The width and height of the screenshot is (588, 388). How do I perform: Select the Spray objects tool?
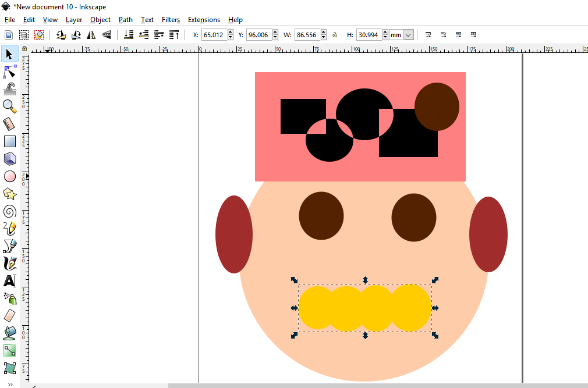click(x=10, y=298)
